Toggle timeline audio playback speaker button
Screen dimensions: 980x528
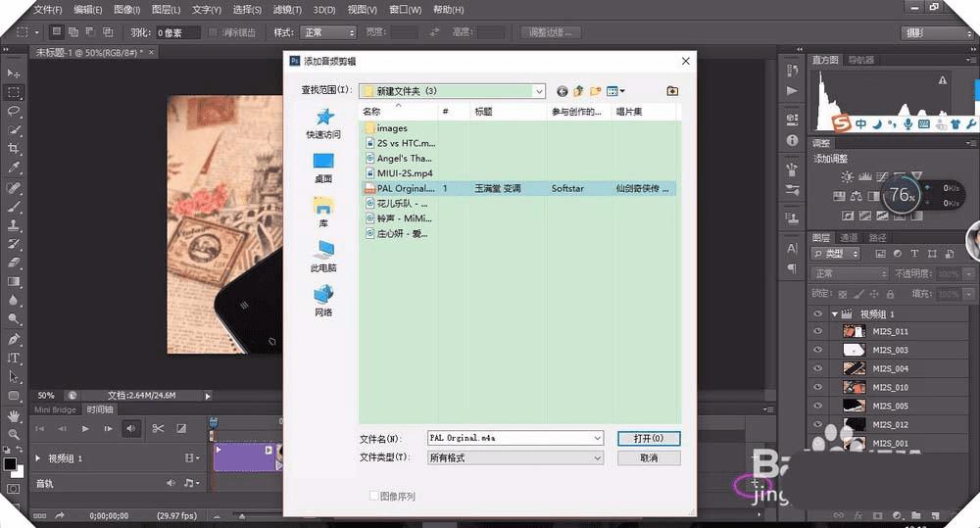pos(130,429)
